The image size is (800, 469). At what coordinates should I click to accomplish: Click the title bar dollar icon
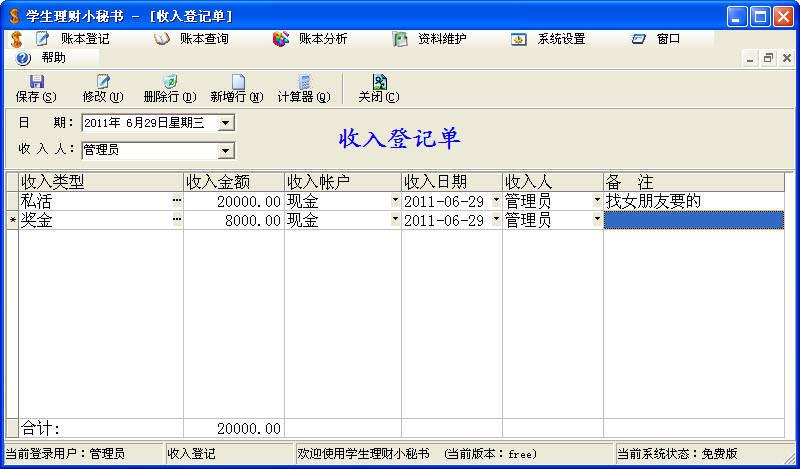pyautogui.click(x=15, y=16)
